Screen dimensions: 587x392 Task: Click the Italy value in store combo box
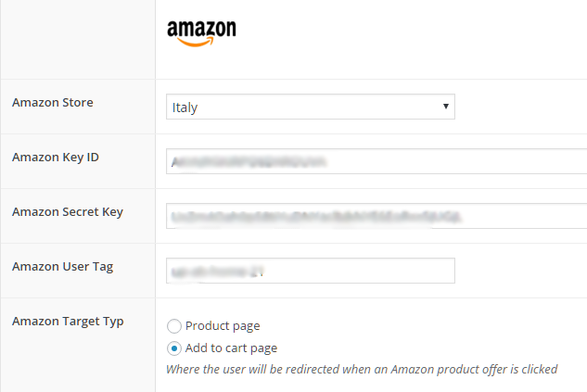click(185, 107)
